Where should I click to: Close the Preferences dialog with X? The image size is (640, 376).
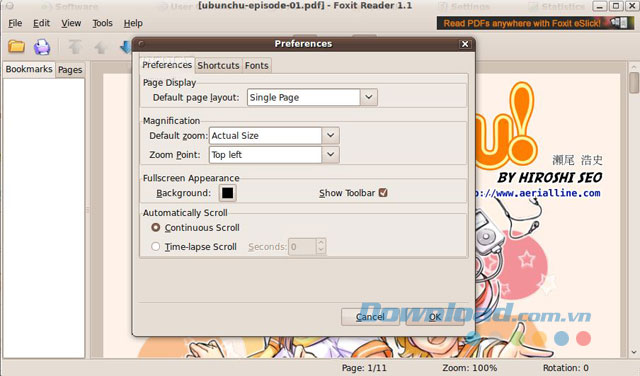(464, 44)
